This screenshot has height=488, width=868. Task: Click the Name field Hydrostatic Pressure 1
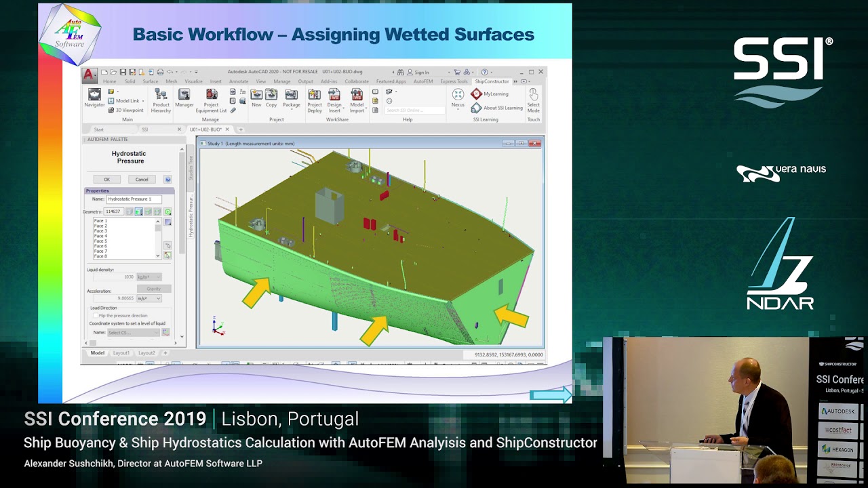click(x=134, y=199)
